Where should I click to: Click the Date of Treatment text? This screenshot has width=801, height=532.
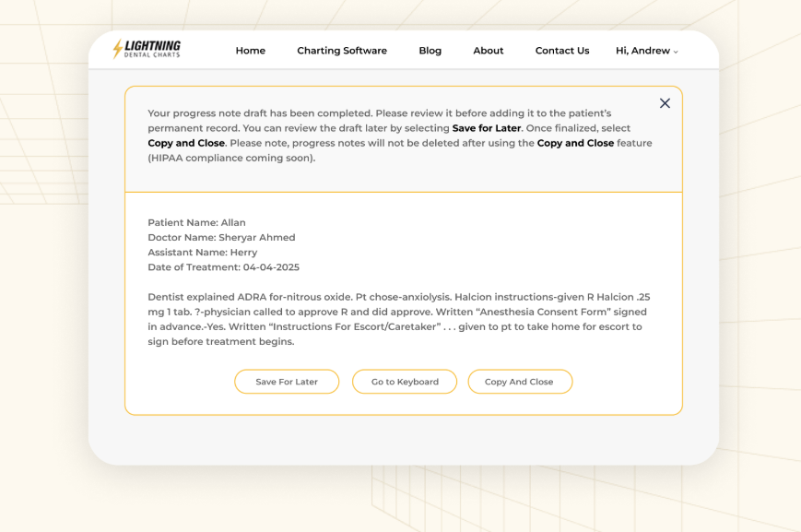(225, 266)
